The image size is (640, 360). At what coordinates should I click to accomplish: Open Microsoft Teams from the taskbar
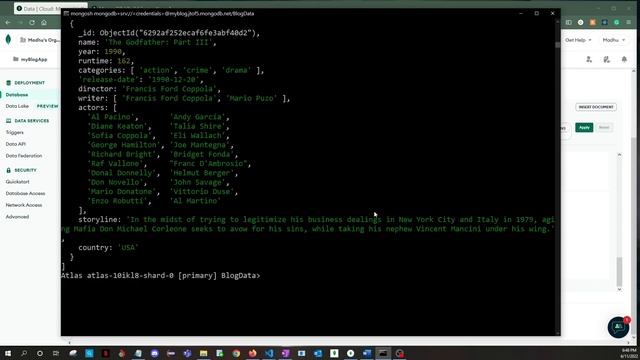(187, 353)
